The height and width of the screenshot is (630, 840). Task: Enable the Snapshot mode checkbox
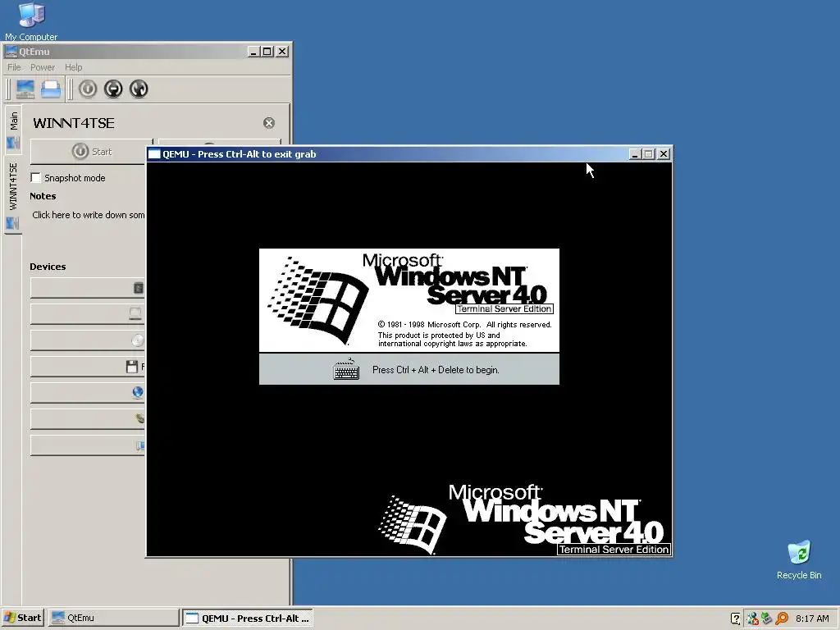36,177
